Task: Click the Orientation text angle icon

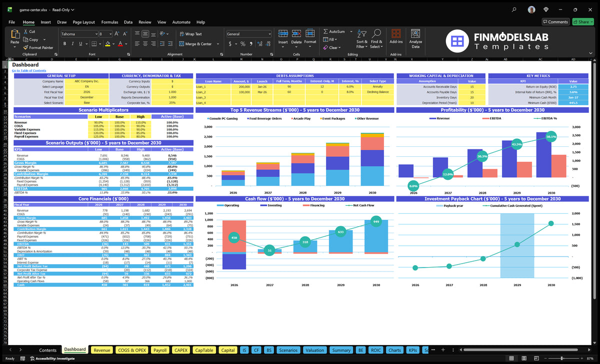Action: (x=163, y=33)
